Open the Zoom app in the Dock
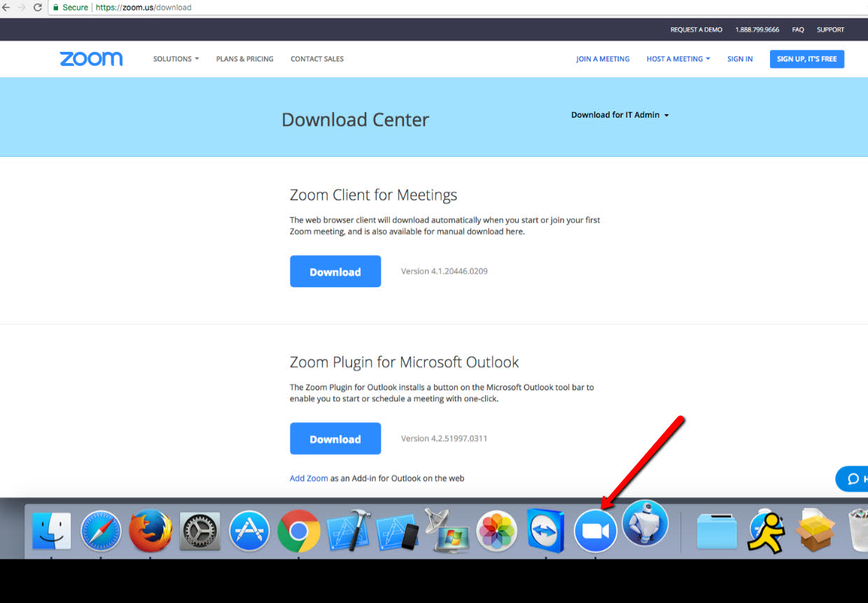 [x=596, y=532]
